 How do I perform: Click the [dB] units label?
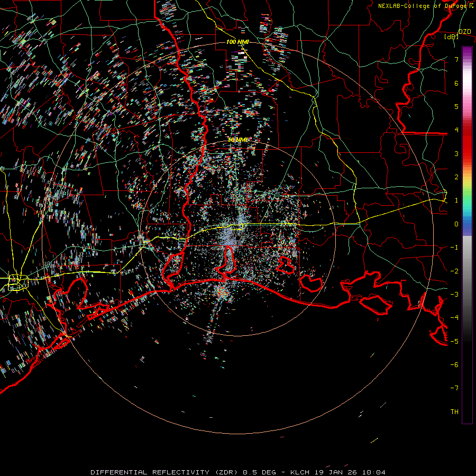point(451,37)
